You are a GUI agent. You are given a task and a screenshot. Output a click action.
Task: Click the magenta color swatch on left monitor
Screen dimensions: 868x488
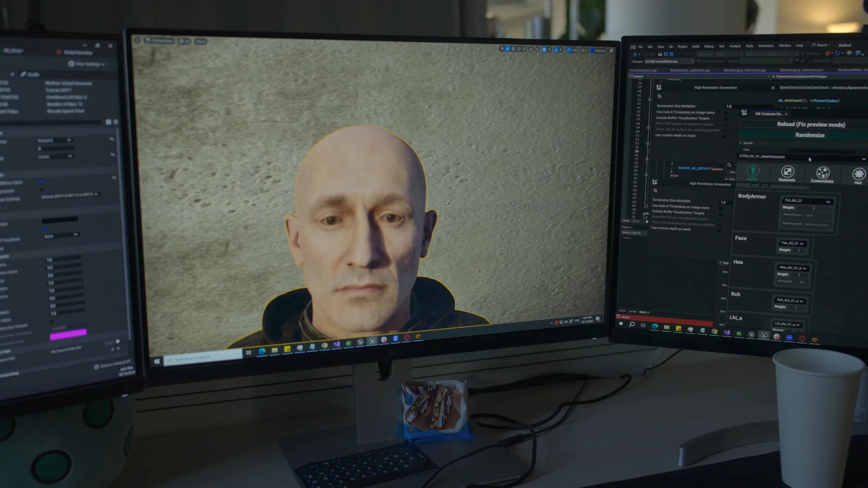68,334
